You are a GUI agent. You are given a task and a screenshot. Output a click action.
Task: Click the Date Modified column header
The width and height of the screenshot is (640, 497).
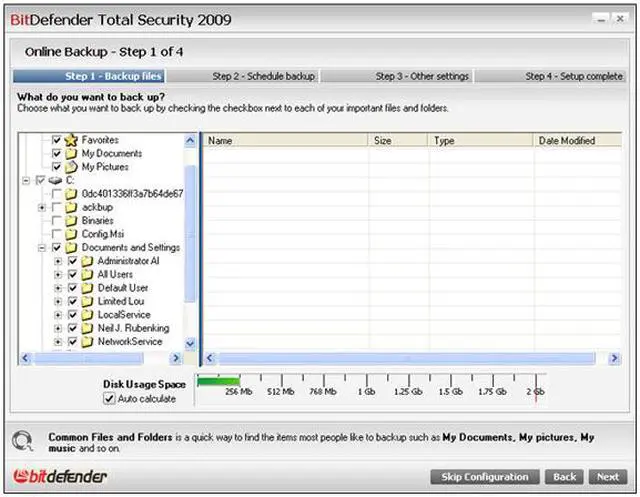[566, 141]
